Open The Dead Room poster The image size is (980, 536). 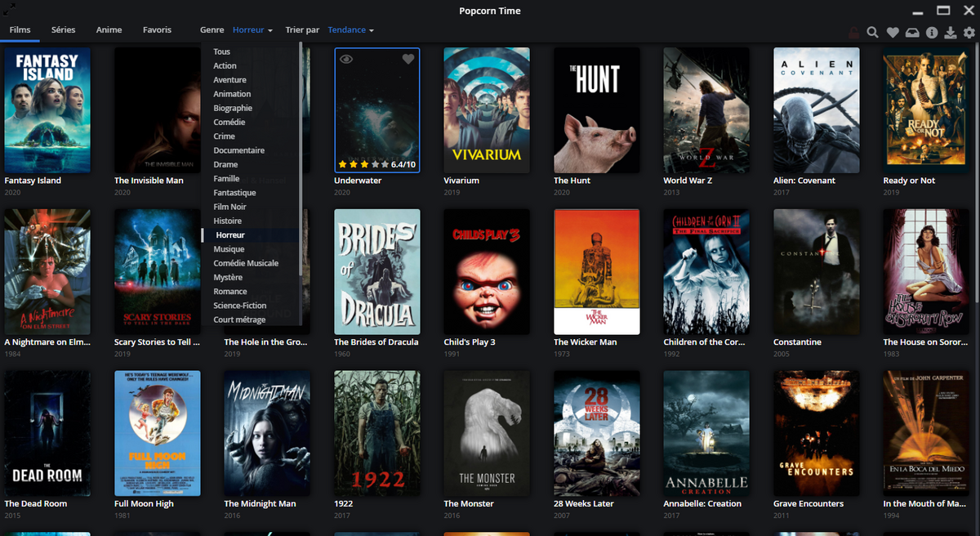47,433
